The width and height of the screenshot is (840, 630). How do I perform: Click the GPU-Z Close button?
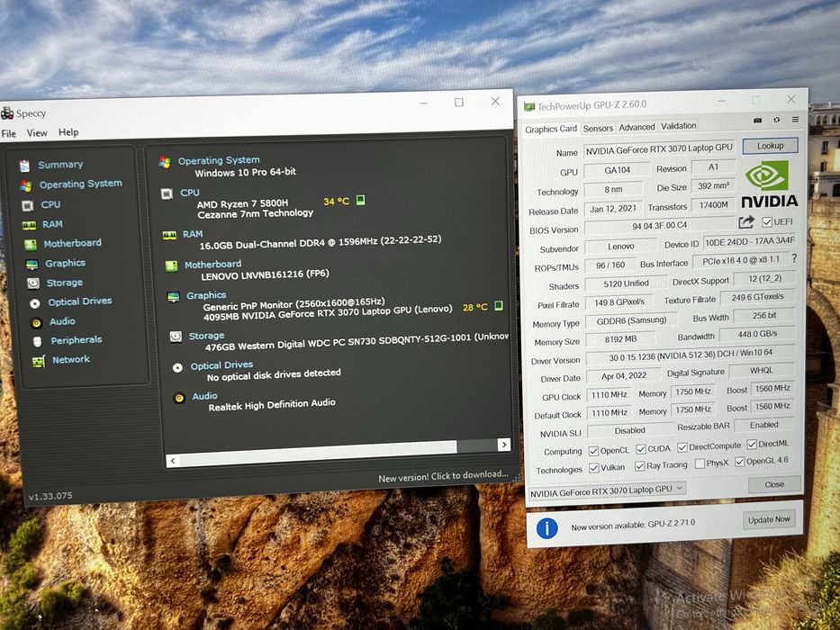pos(774,485)
